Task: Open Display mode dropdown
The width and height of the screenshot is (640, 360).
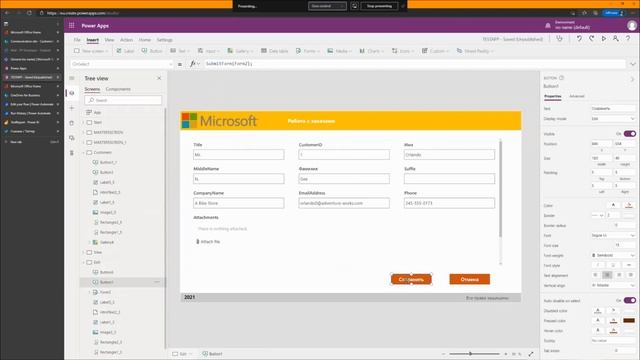Action: 613,118
